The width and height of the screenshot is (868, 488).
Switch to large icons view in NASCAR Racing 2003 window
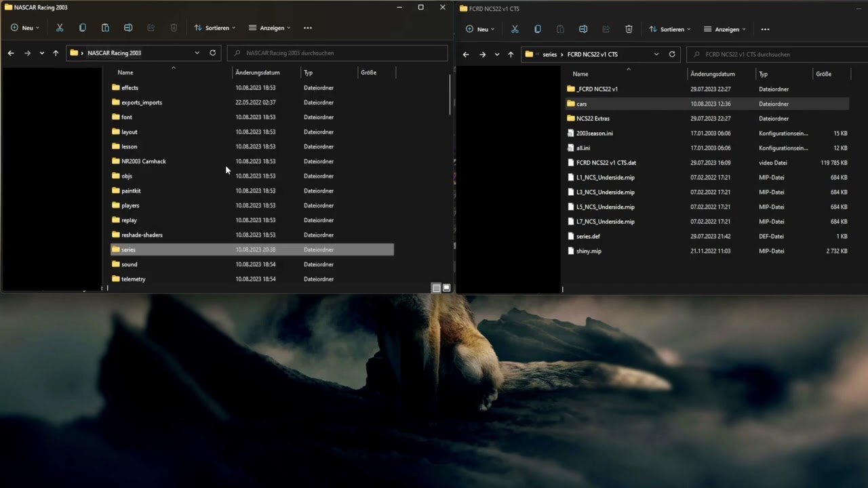pos(446,288)
